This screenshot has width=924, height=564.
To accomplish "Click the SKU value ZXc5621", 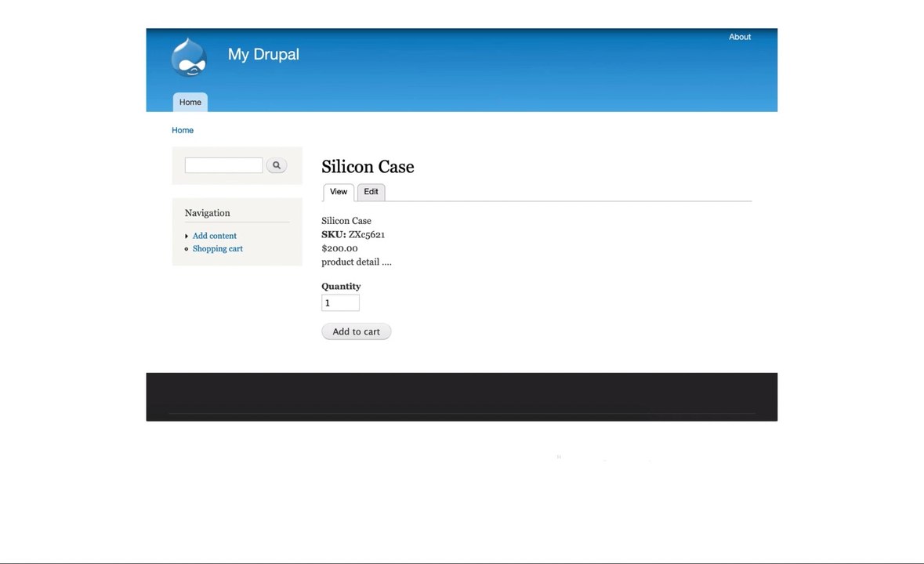I will tap(367, 234).
